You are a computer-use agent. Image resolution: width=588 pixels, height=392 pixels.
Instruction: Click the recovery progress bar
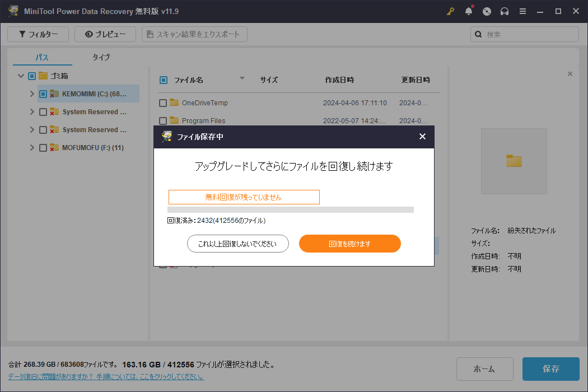click(x=290, y=209)
